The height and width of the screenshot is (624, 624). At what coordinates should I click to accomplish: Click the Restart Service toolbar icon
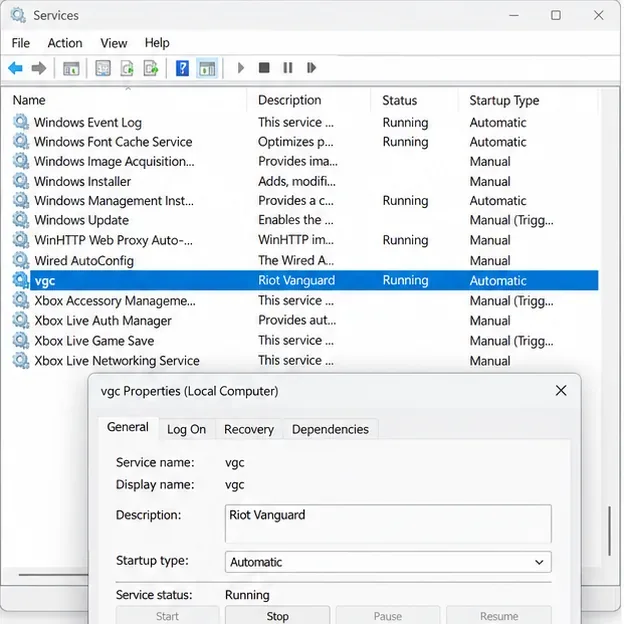(x=311, y=68)
